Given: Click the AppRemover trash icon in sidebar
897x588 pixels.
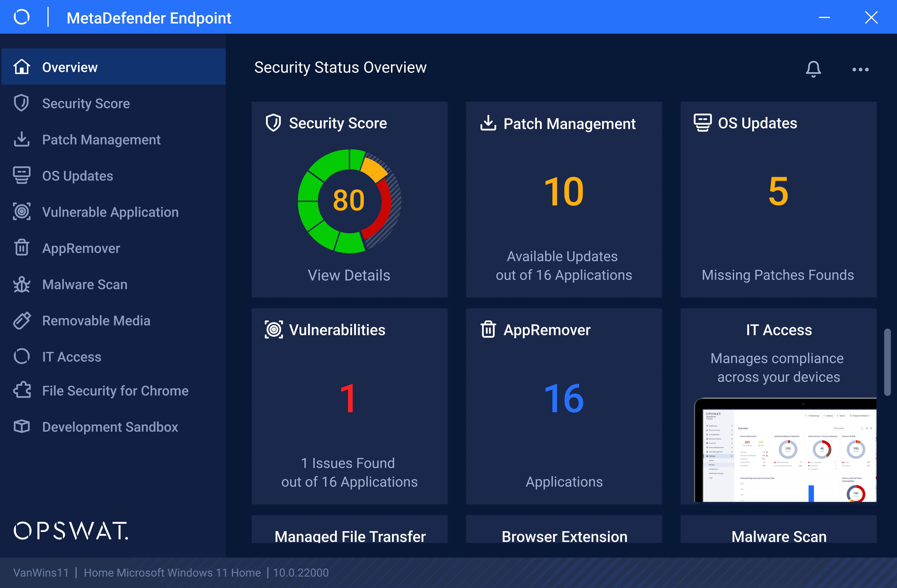Looking at the screenshot, I should 21,248.
